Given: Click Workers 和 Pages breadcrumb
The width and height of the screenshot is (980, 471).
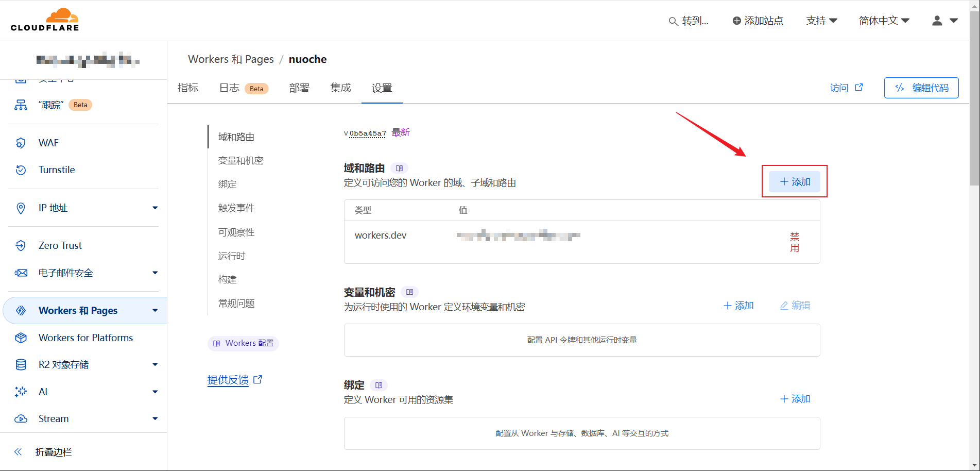Looking at the screenshot, I should coord(231,59).
